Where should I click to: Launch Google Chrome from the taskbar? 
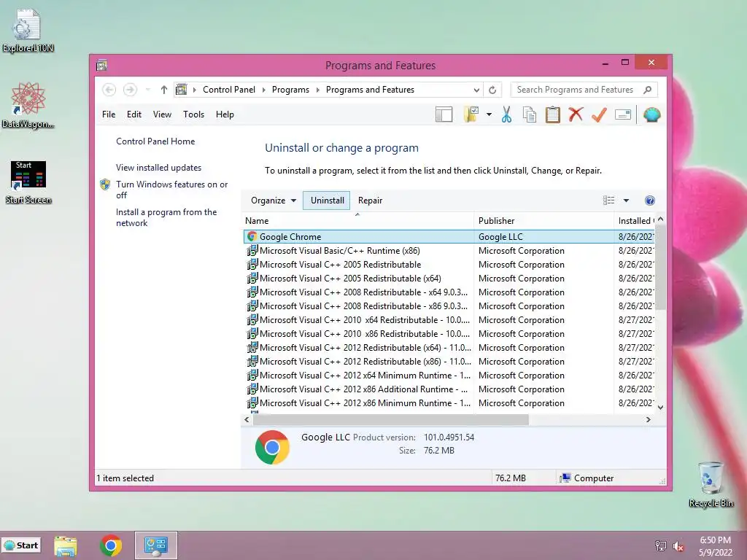coord(111,545)
